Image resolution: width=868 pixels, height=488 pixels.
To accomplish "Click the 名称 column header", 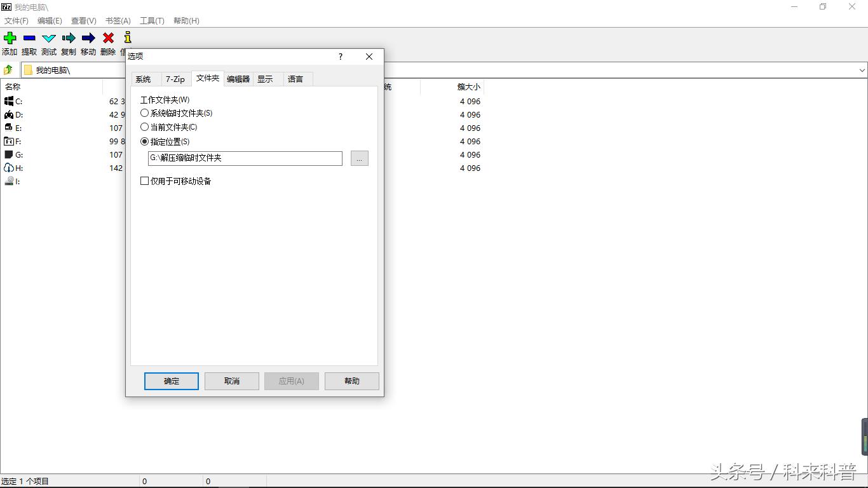I will click(51, 87).
